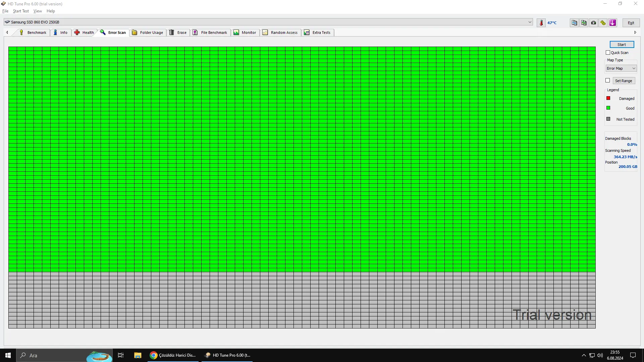The height and width of the screenshot is (362, 644).
Task: Open the network tray icon
Action: click(592, 355)
